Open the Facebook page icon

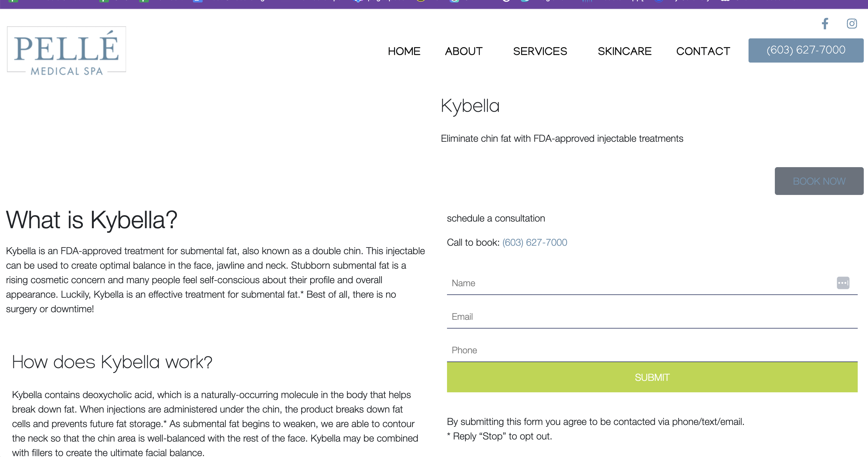point(825,24)
